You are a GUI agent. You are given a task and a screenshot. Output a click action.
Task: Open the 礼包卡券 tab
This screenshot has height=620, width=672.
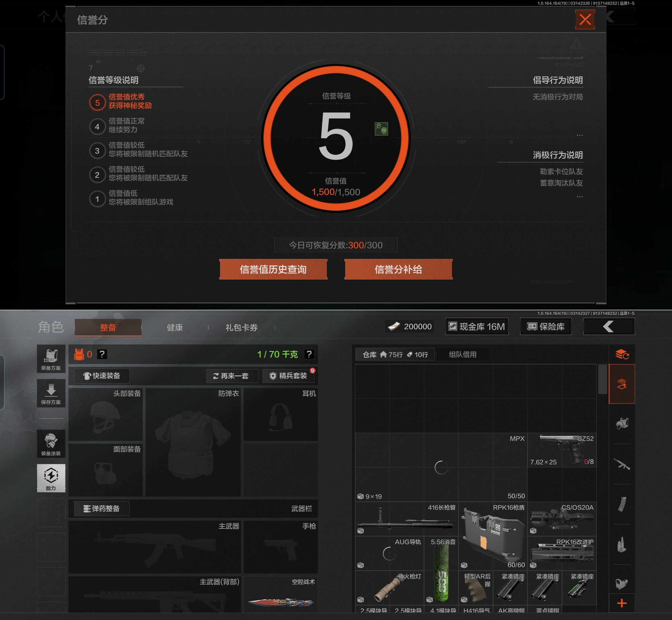coord(241,328)
